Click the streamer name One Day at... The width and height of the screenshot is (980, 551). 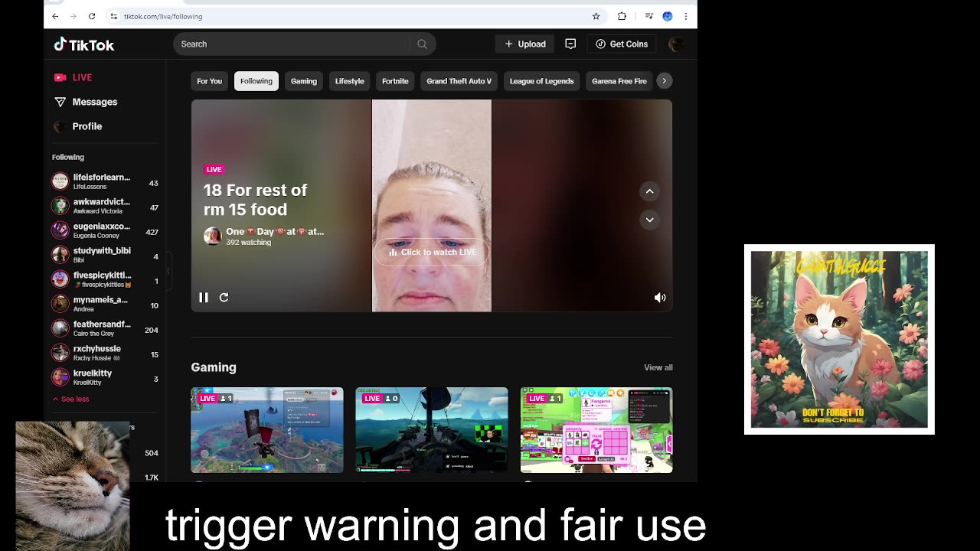(275, 231)
